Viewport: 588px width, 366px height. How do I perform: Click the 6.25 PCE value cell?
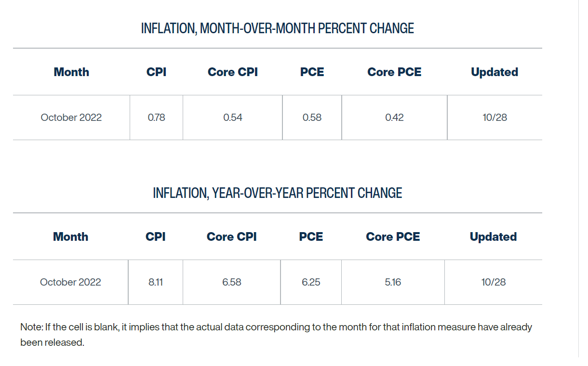click(311, 282)
